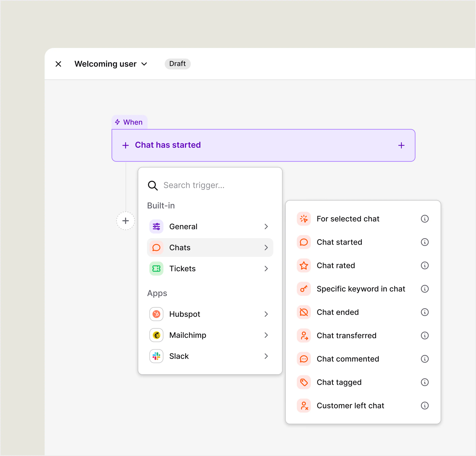The image size is (476, 456).
Task: Close the Welcoming user automation editor
Action: click(x=58, y=64)
